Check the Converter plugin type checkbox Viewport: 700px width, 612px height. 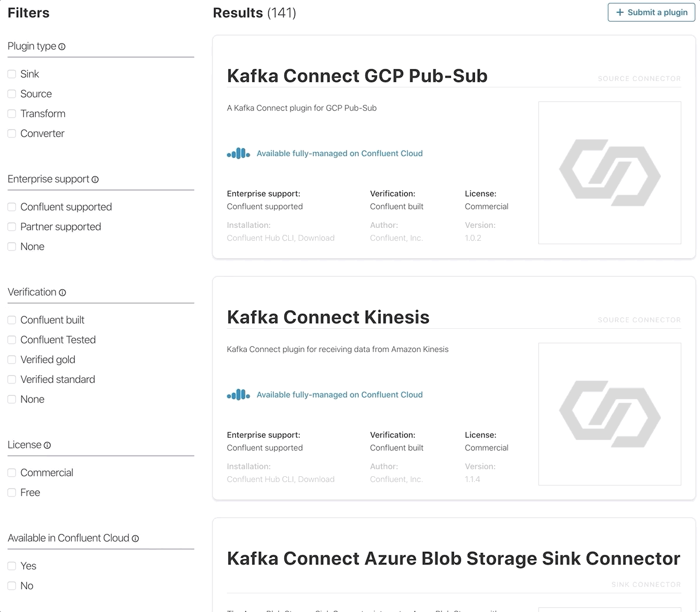tap(12, 133)
